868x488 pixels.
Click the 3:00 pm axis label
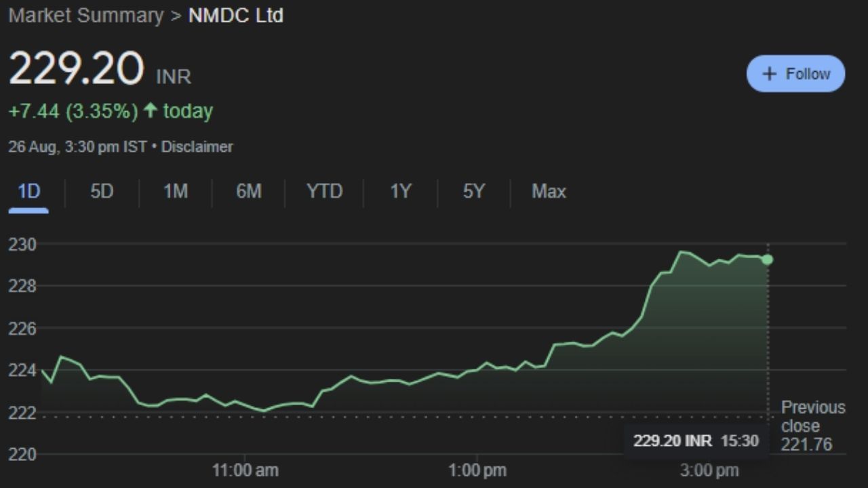709,470
